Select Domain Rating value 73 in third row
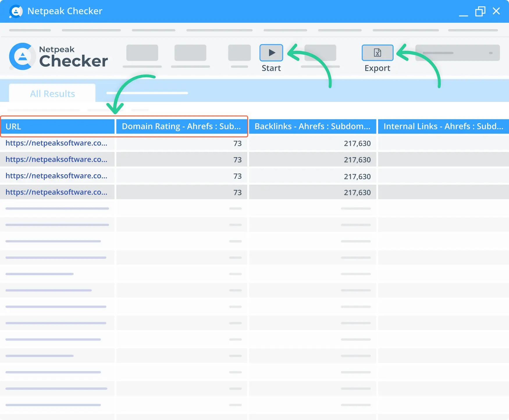Viewport: 509px width, 420px height. pyautogui.click(x=237, y=176)
